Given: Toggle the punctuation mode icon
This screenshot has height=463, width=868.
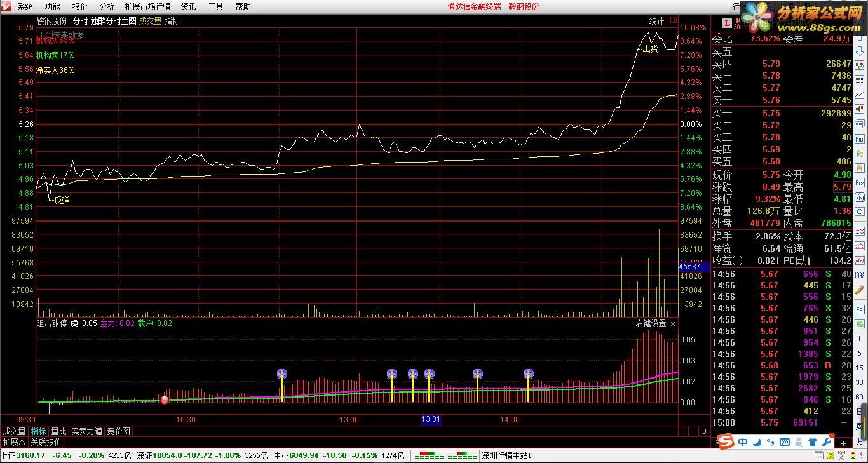Looking at the screenshot, I should [771, 443].
